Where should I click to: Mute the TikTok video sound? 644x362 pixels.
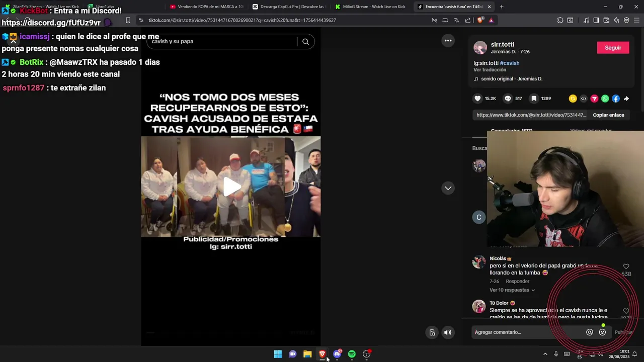[447, 332]
